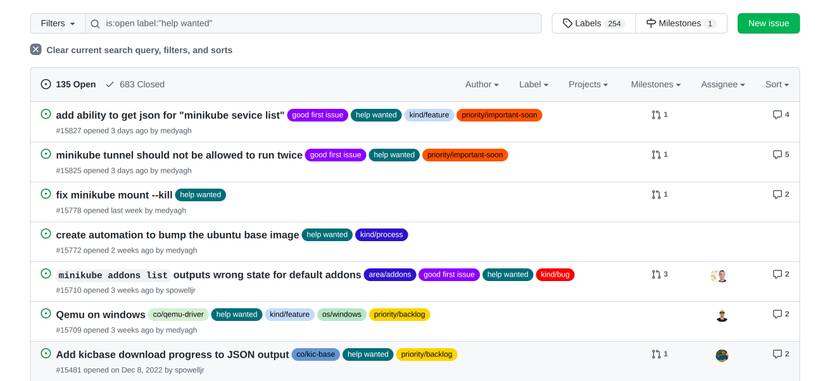825x381 pixels.
Task: Open comments icon for fix minikube mount issue
Action: [777, 195]
